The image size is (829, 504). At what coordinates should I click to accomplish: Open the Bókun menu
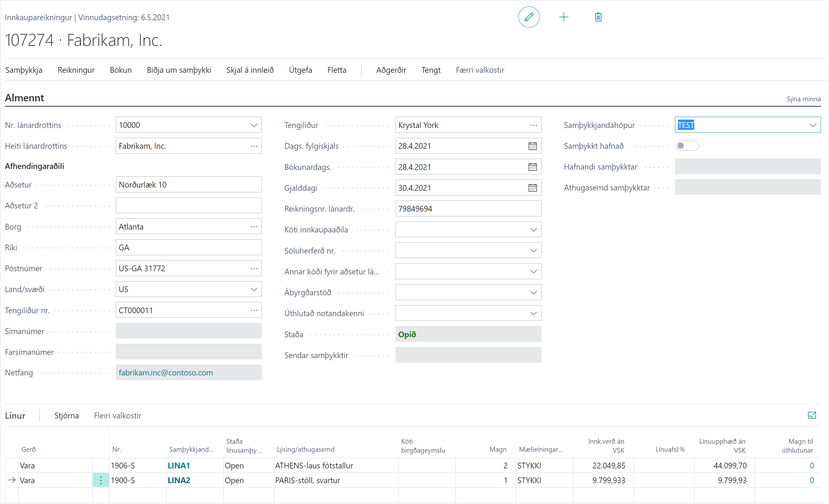tap(120, 70)
